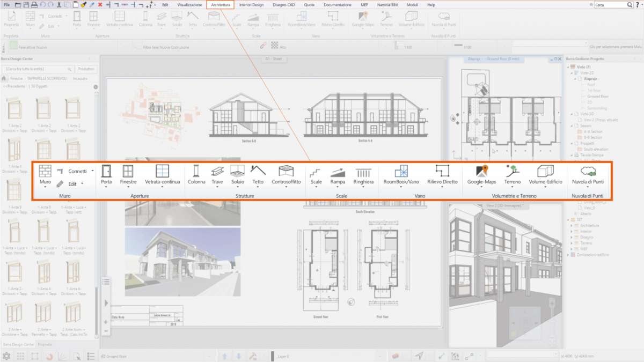Click the Produttori button in Design-Center
This screenshot has height=362, width=644.
(x=86, y=69)
